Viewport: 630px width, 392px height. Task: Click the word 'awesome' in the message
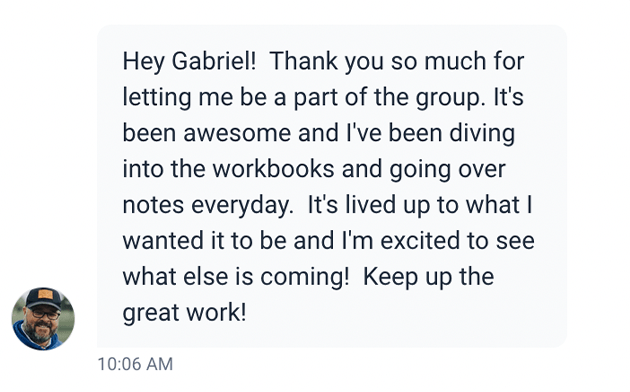pyautogui.click(x=237, y=133)
